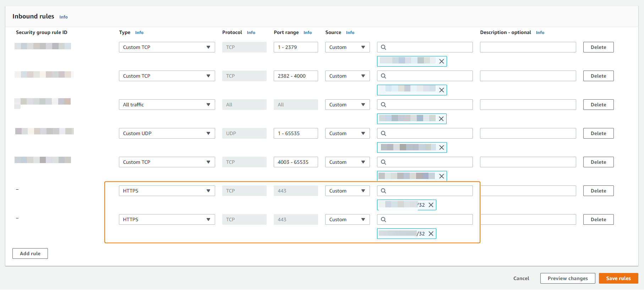Remove the /32 source tag of the first HTTPS rule
Screen dimensions: 644x290
pyautogui.click(x=431, y=205)
